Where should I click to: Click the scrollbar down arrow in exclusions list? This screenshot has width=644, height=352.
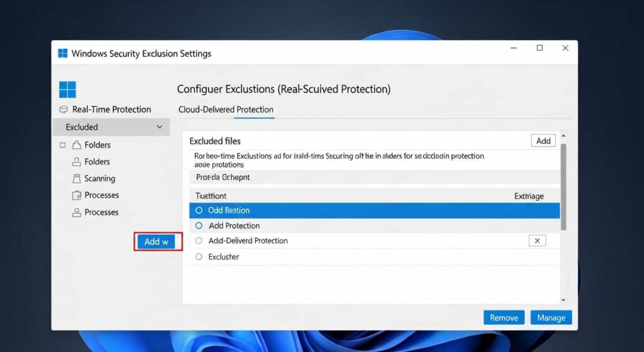tap(563, 300)
